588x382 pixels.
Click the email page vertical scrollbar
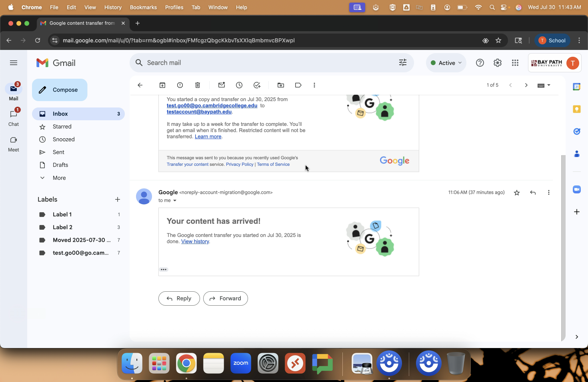[x=563, y=248]
